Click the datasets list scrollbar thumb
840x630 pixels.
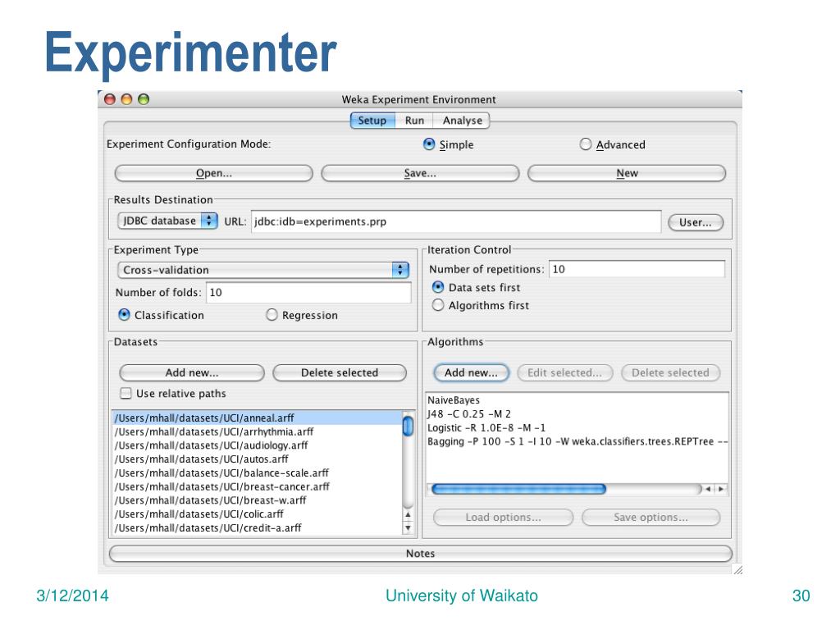pos(409,426)
